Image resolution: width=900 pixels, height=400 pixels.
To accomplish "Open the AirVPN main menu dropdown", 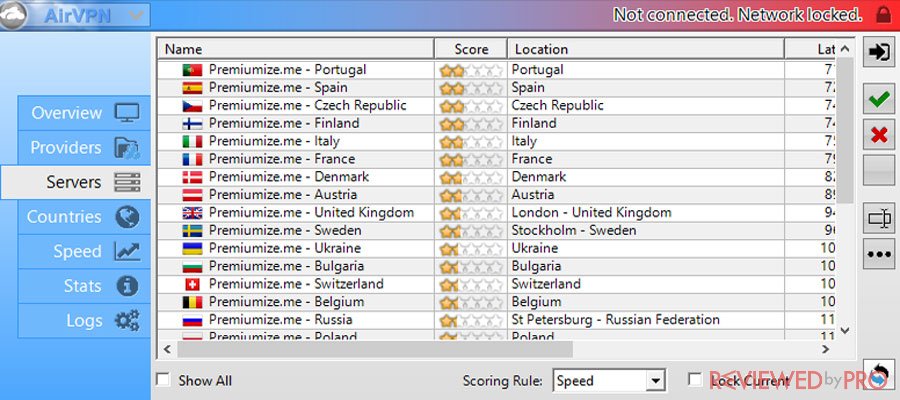I will pyautogui.click(x=75, y=15).
